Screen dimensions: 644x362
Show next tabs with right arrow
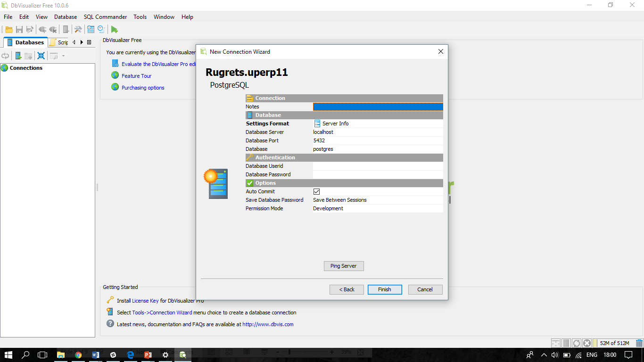point(82,42)
